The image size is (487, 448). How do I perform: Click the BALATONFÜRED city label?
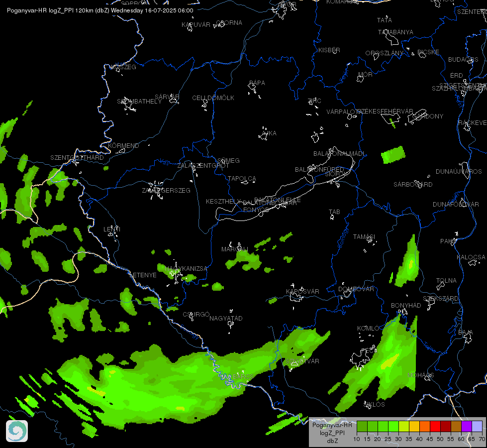[x=319, y=169]
